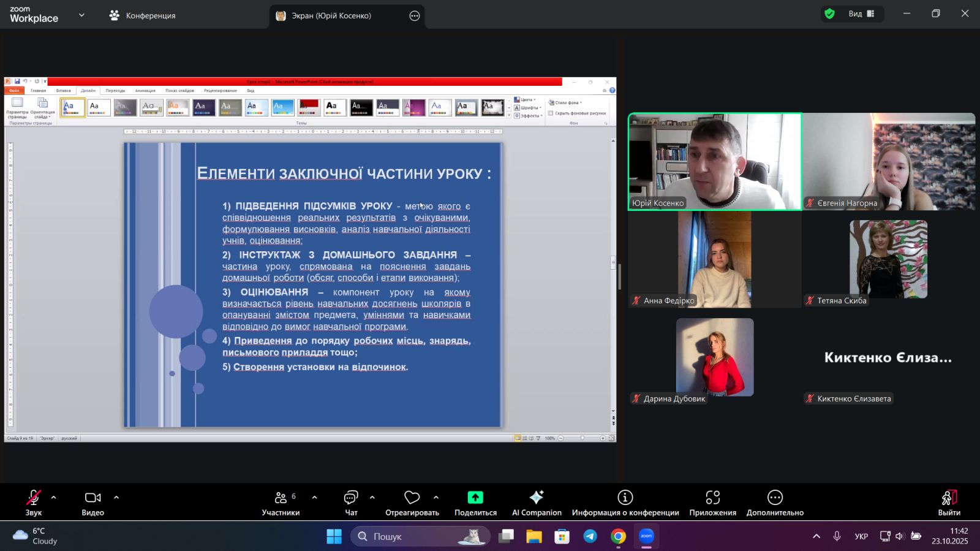Open Информация о конференции info
Screen dimensions: 980x551
pos(625,502)
